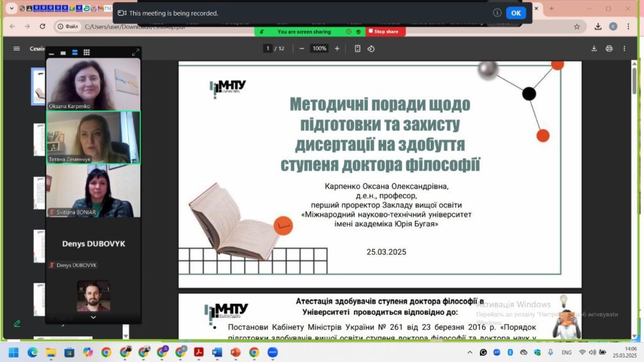Print the PDF document
The width and height of the screenshot is (644, 362).
[609, 48]
